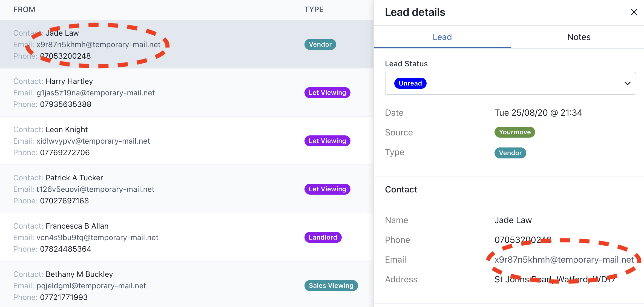Expand the Lead Status dropdown chevron
This screenshot has width=644, height=307.
click(x=627, y=83)
